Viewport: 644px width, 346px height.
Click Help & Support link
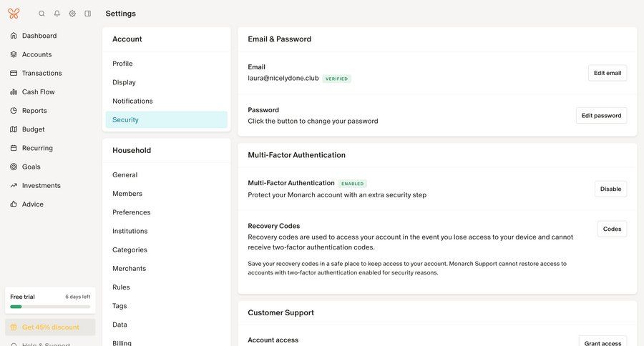[46, 344]
